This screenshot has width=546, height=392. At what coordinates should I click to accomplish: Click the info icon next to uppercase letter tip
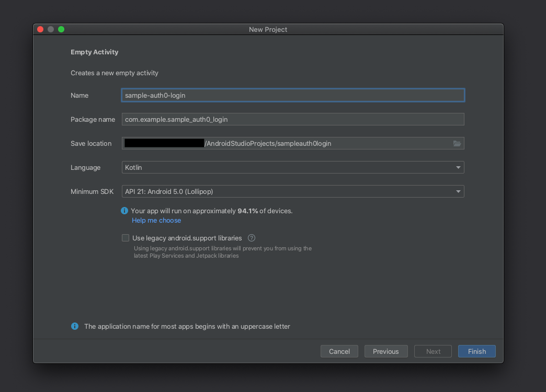click(x=74, y=326)
